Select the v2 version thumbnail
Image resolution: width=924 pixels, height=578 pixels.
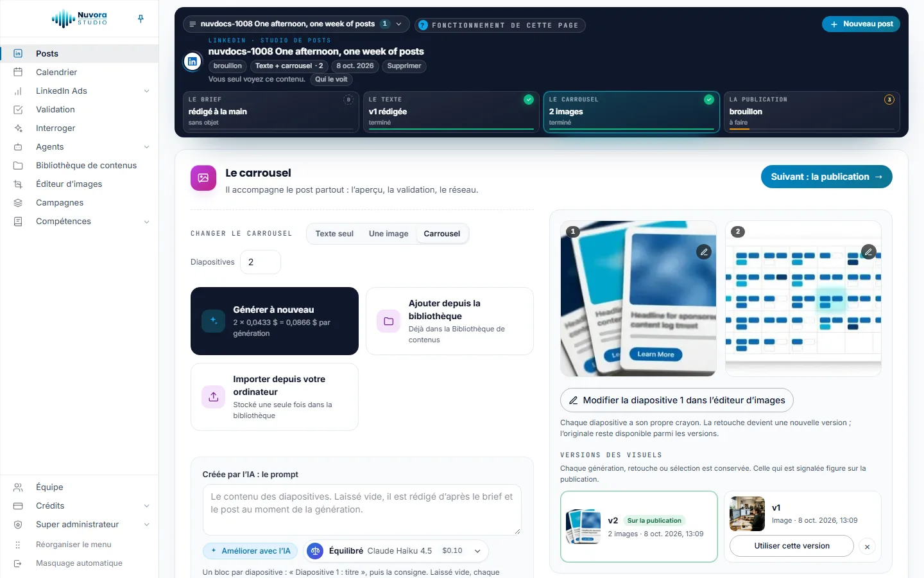pyautogui.click(x=583, y=527)
